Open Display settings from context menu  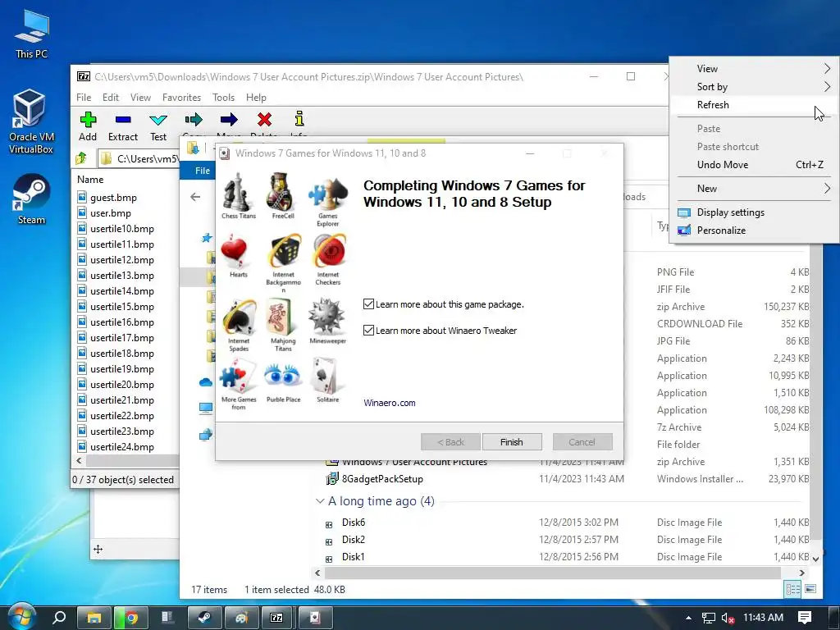[755, 212]
